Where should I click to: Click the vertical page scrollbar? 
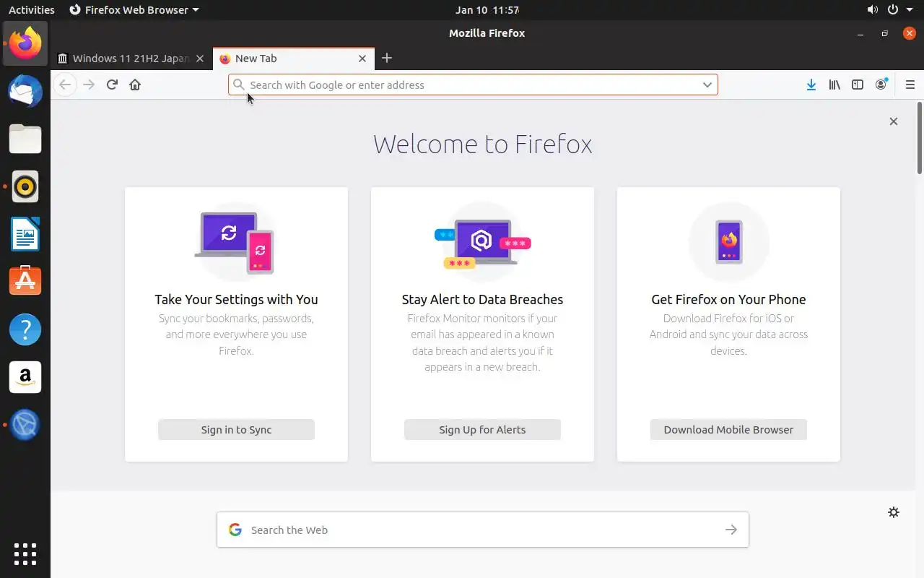pos(920,137)
